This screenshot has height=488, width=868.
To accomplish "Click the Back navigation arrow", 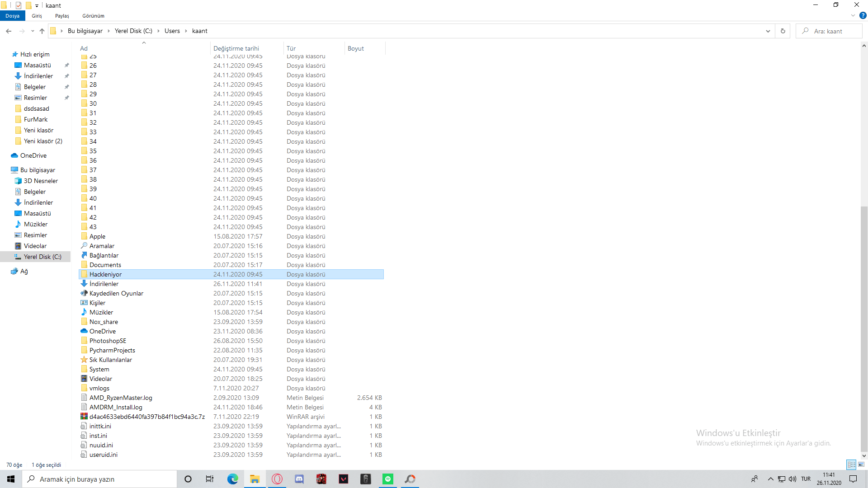I will [x=9, y=31].
